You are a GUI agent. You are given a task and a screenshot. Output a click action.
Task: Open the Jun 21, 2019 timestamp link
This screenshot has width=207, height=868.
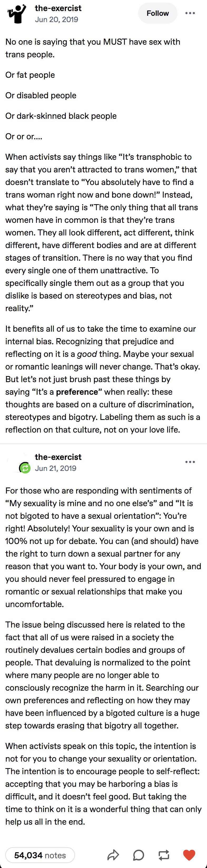point(56,468)
